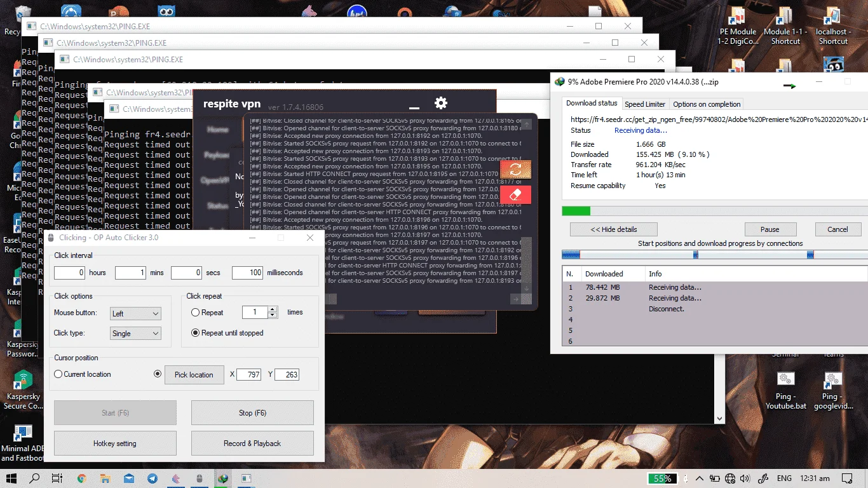Click the Record & Playback button
The height and width of the screenshot is (488, 868).
point(252,443)
